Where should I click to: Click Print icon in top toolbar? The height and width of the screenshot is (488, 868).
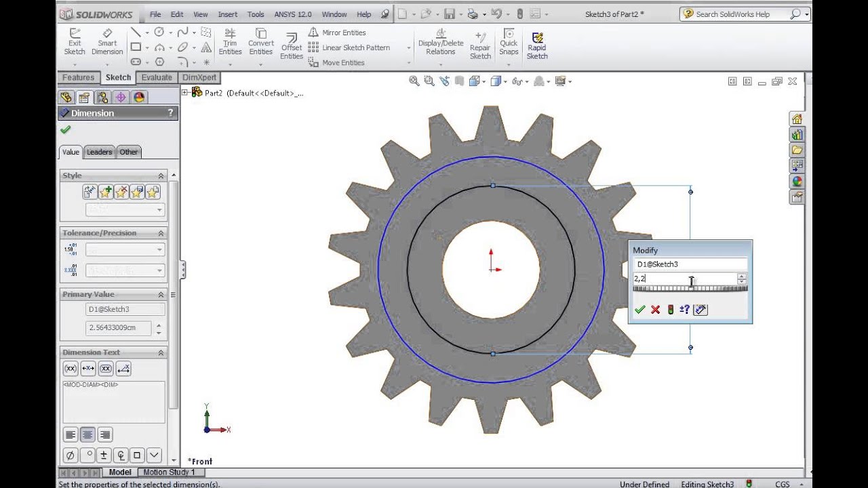(473, 14)
